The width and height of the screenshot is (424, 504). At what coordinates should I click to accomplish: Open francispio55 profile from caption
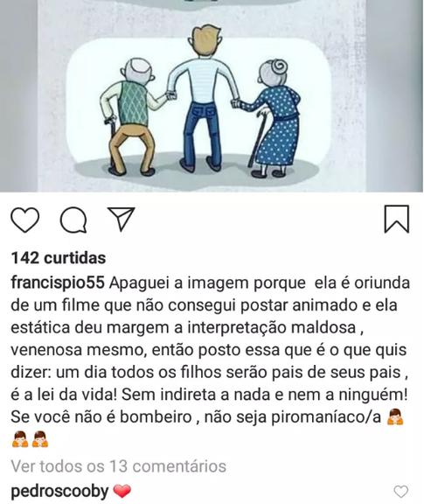[x=58, y=283]
